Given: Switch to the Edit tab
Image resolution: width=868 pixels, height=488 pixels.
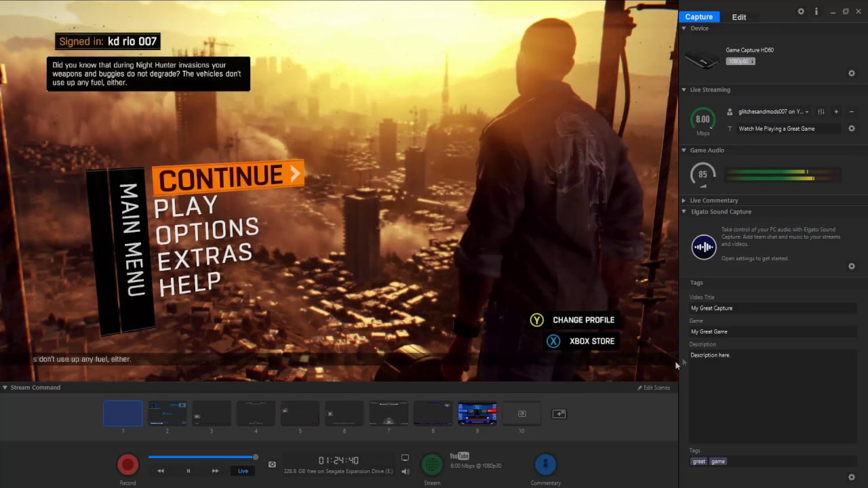Looking at the screenshot, I should tap(739, 17).
